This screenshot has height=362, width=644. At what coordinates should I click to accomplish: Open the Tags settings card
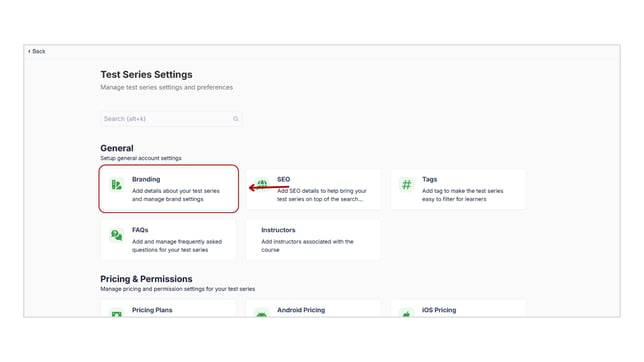pyautogui.click(x=458, y=189)
